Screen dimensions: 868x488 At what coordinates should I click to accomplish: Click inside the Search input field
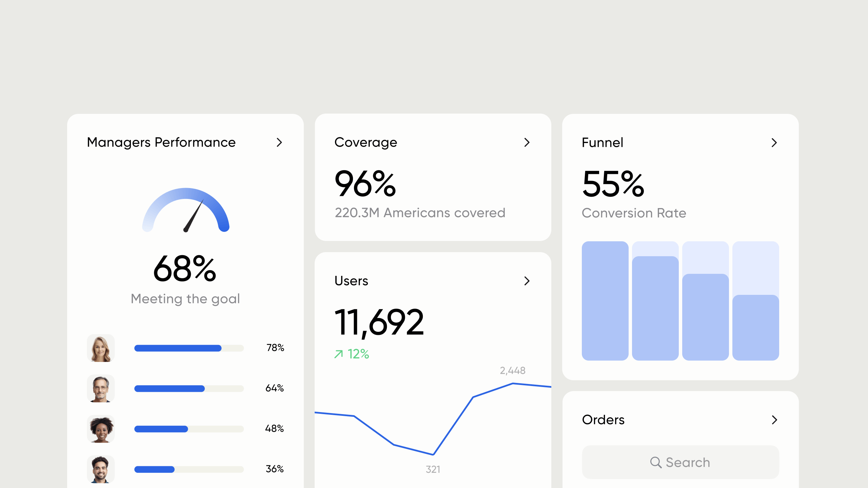[x=680, y=462]
